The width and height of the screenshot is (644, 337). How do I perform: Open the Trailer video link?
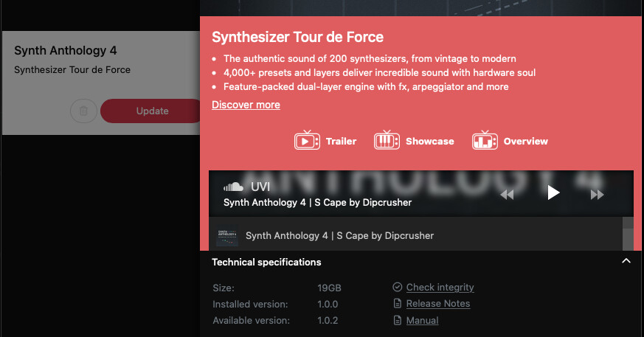pos(341,141)
